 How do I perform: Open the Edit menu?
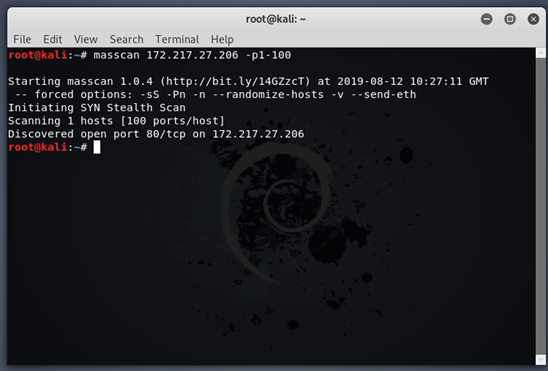click(52, 39)
